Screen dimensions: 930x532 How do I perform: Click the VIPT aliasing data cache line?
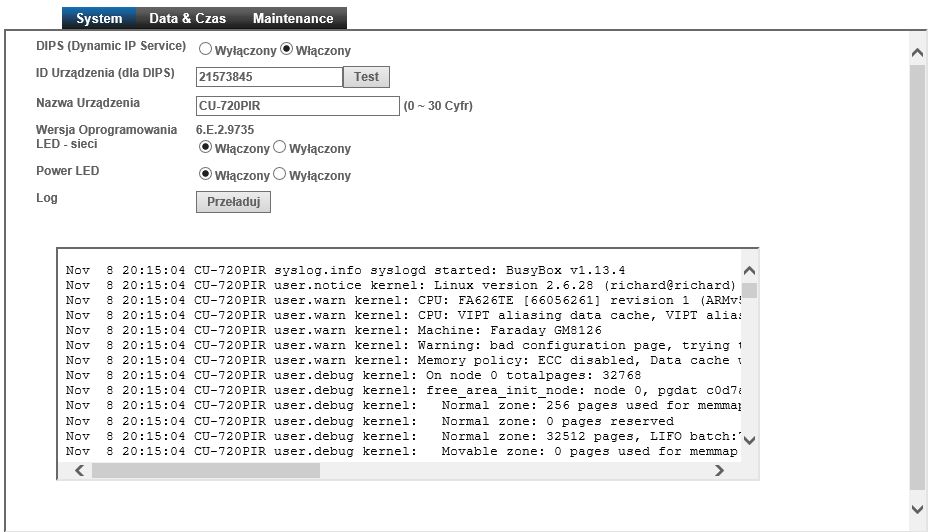(403, 316)
